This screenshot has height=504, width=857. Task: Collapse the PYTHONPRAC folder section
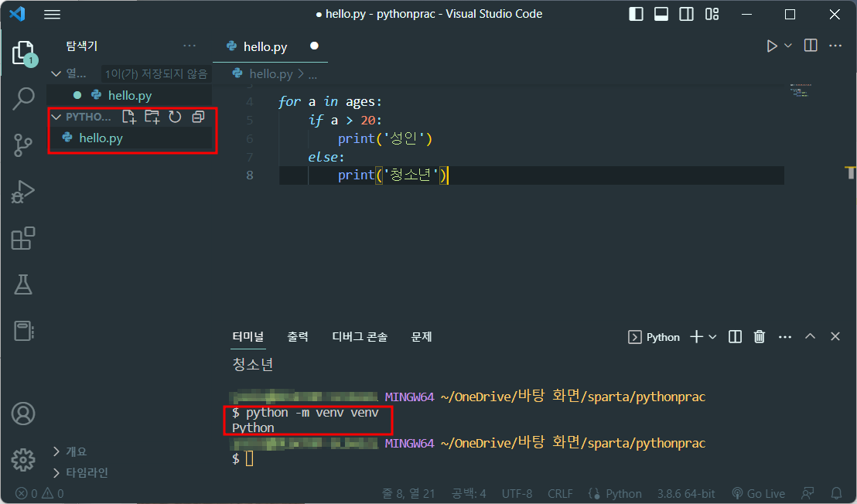click(x=56, y=117)
